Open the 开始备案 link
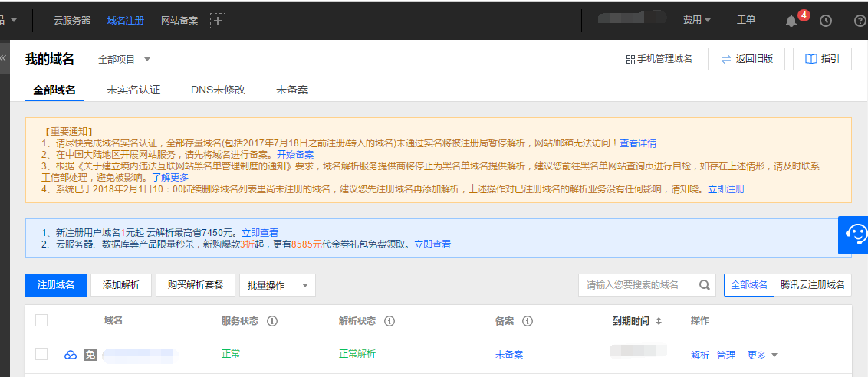 click(x=296, y=155)
